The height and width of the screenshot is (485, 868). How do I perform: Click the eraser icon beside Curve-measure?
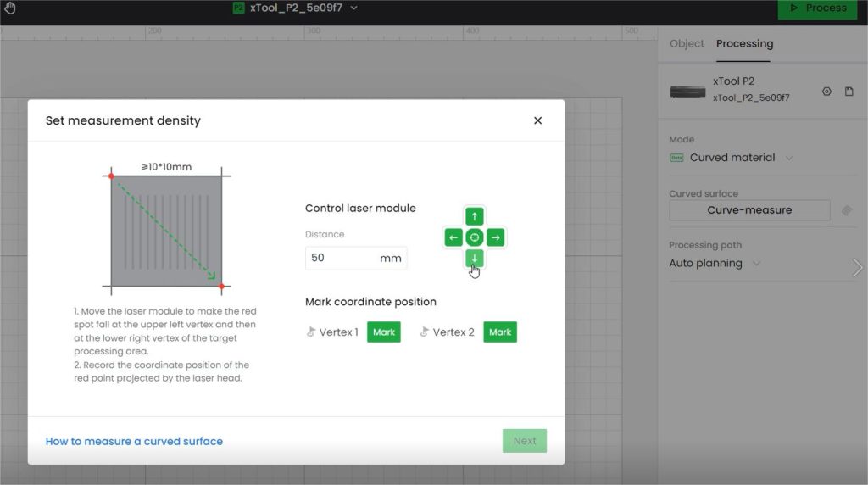[847, 210]
